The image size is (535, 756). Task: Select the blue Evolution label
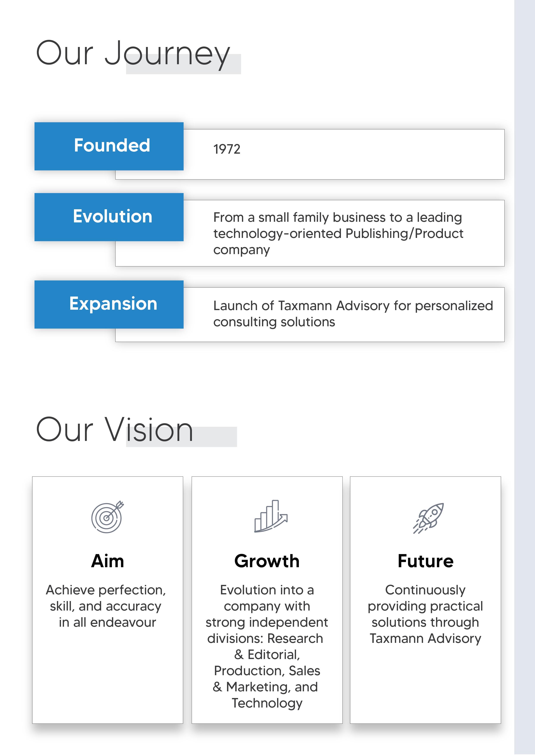pyautogui.click(x=109, y=217)
